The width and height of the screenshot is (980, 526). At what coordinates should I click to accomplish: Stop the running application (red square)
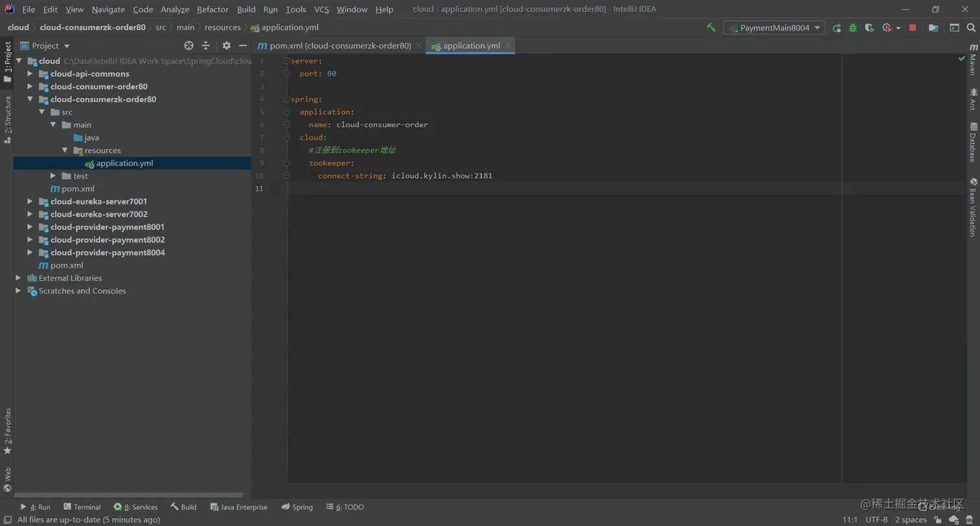913,28
